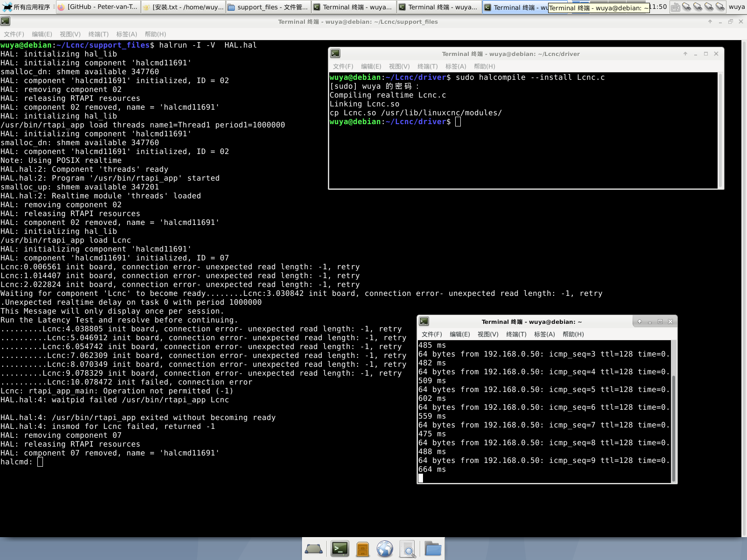Open the file cabinet icon in the dock
The image size is (747, 560).
(x=363, y=549)
